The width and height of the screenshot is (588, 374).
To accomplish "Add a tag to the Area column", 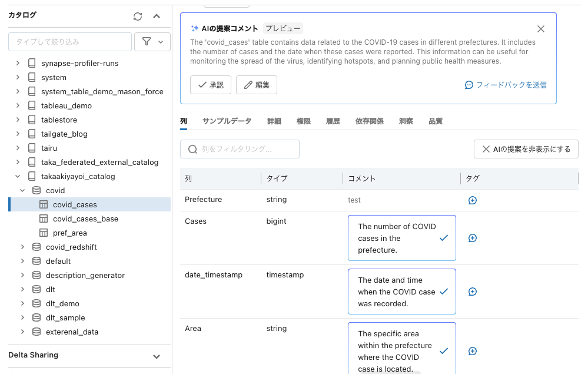I will coord(472,351).
